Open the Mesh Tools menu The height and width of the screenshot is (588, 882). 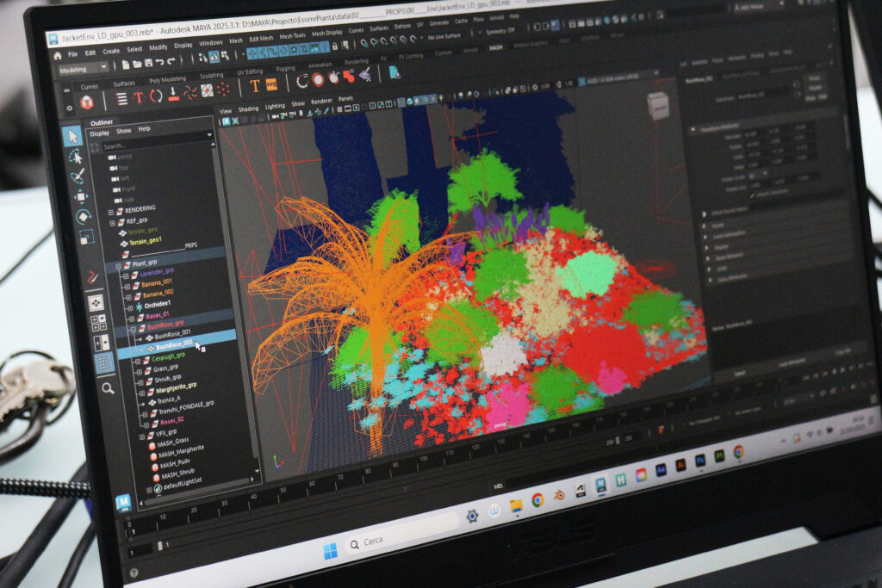[x=292, y=36]
